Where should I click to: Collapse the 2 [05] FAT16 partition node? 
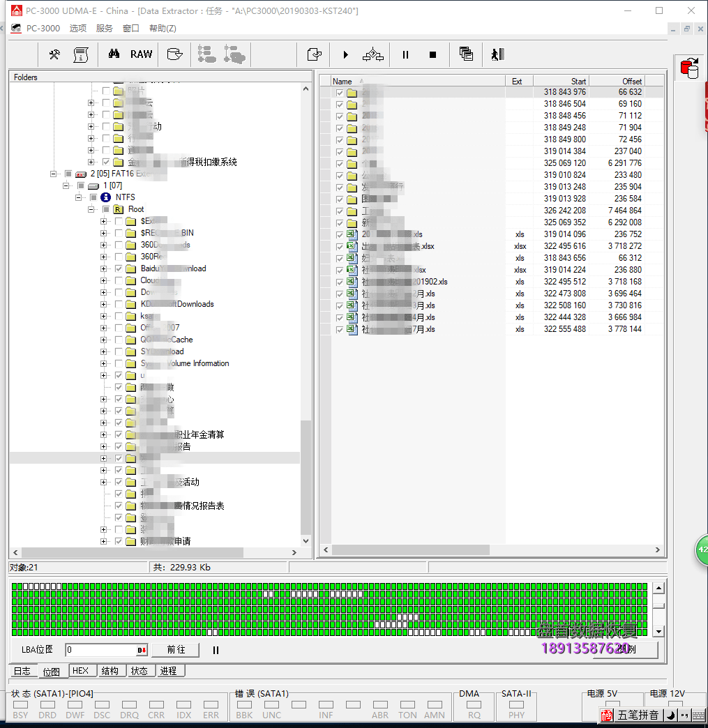click(54, 174)
